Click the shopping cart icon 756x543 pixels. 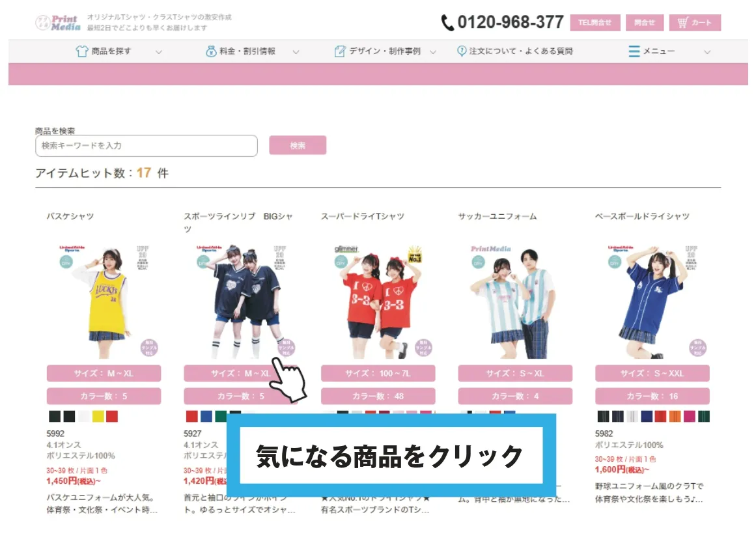pyautogui.click(x=682, y=23)
